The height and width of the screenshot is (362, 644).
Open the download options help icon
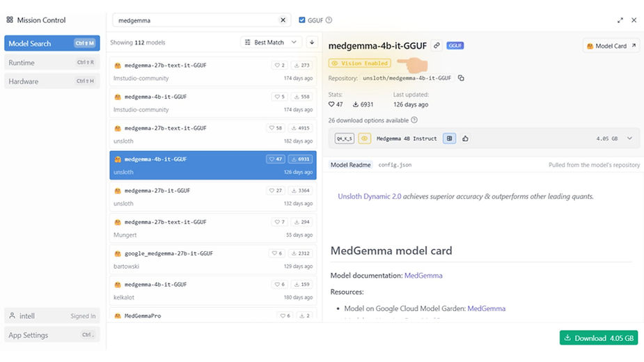click(x=414, y=120)
